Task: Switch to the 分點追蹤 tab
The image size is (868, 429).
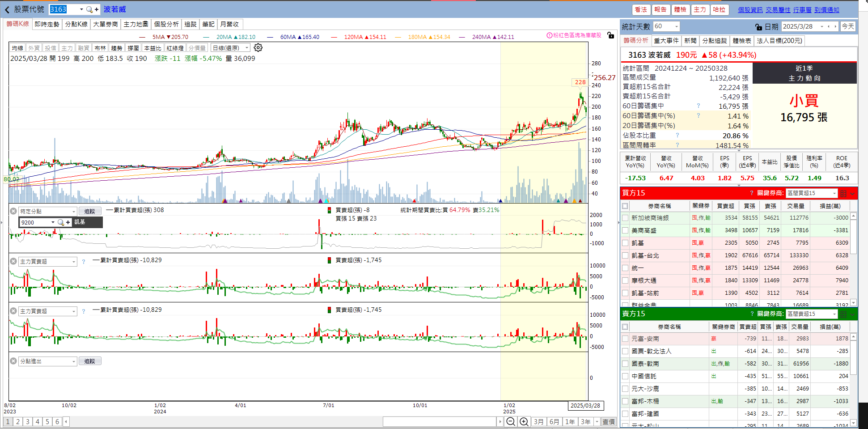Action: [715, 41]
